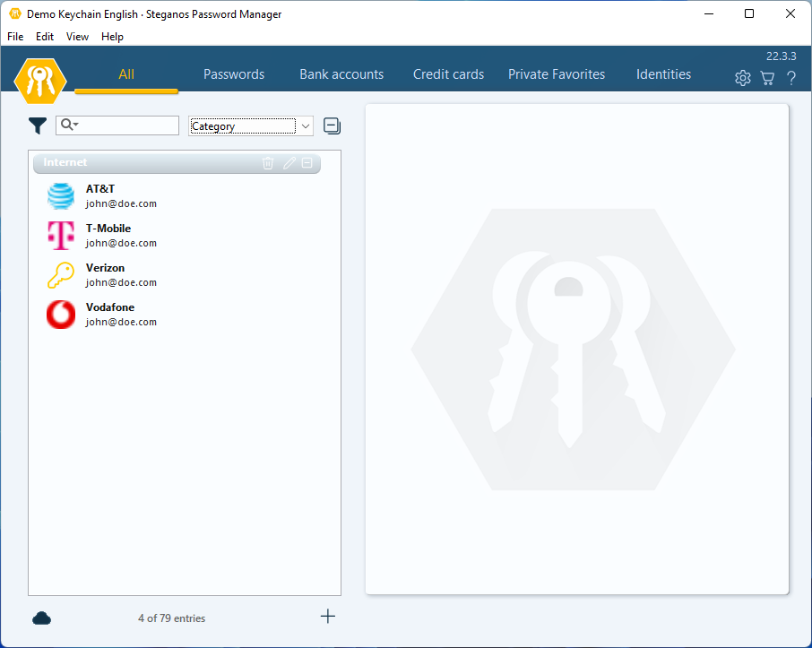Click john@doe.com under Verizon

[121, 282]
